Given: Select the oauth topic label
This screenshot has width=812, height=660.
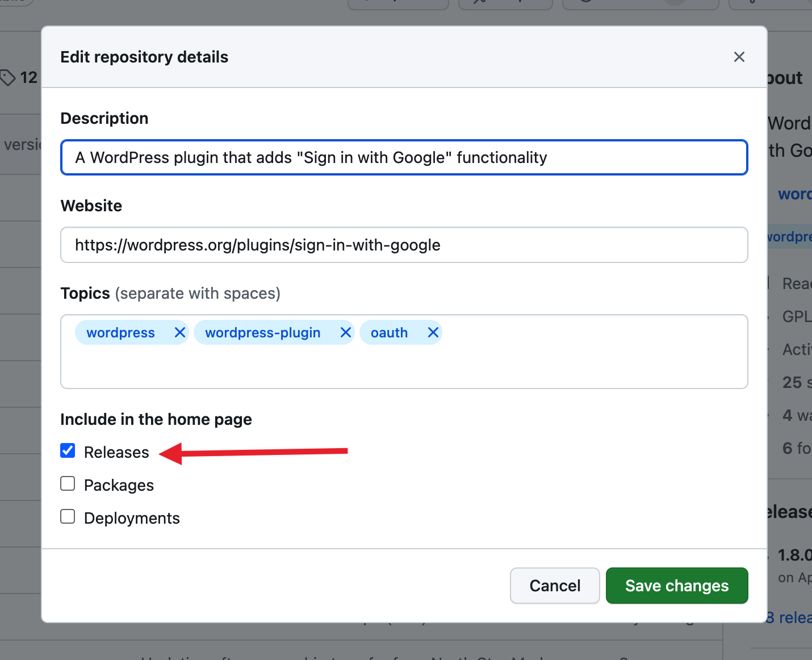Looking at the screenshot, I should pos(389,332).
